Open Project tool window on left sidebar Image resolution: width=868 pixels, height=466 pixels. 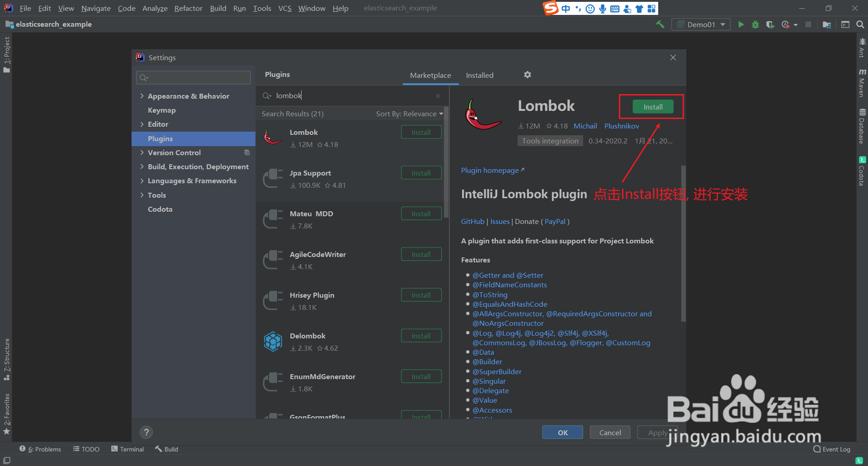[x=6, y=55]
